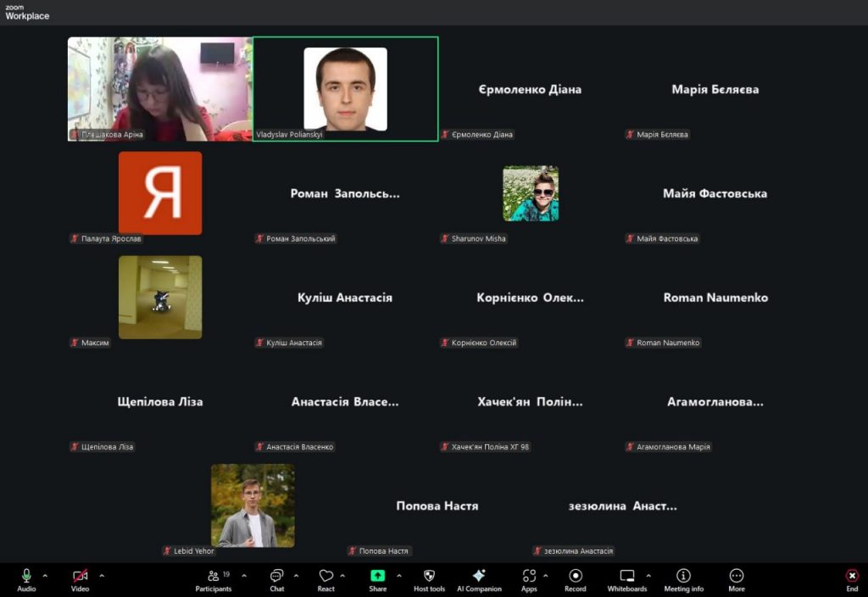Select the Палаута Ярослав participant tile

point(160,193)
